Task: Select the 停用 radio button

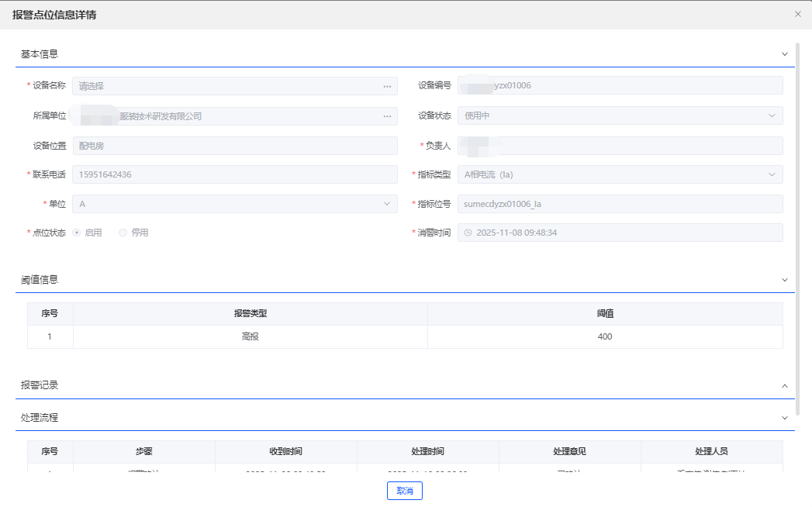Action: coord(123,232)
